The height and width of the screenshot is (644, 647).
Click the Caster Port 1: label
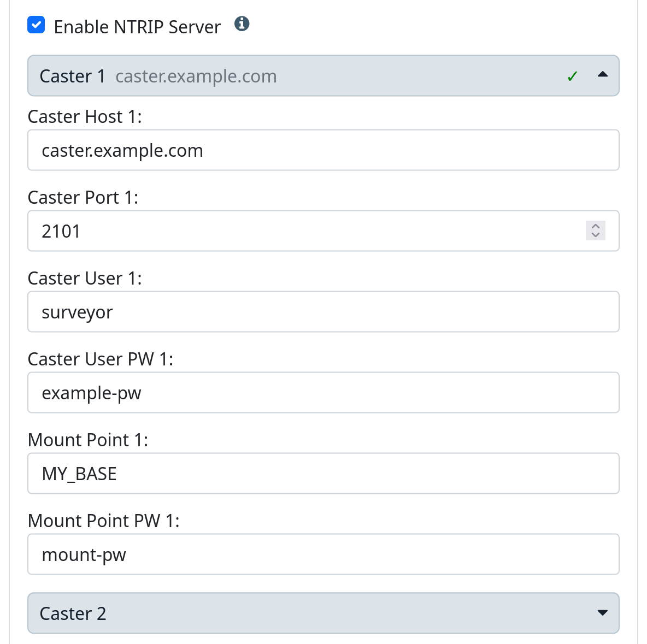(x=83, y=197)
